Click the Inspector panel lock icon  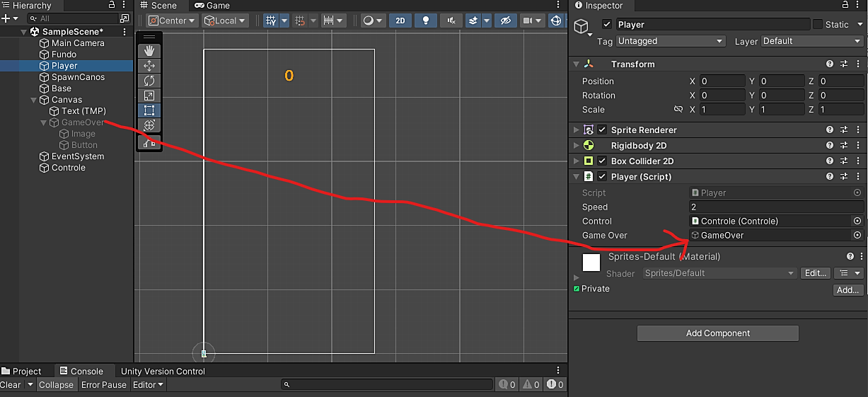(x=845, y=5)
